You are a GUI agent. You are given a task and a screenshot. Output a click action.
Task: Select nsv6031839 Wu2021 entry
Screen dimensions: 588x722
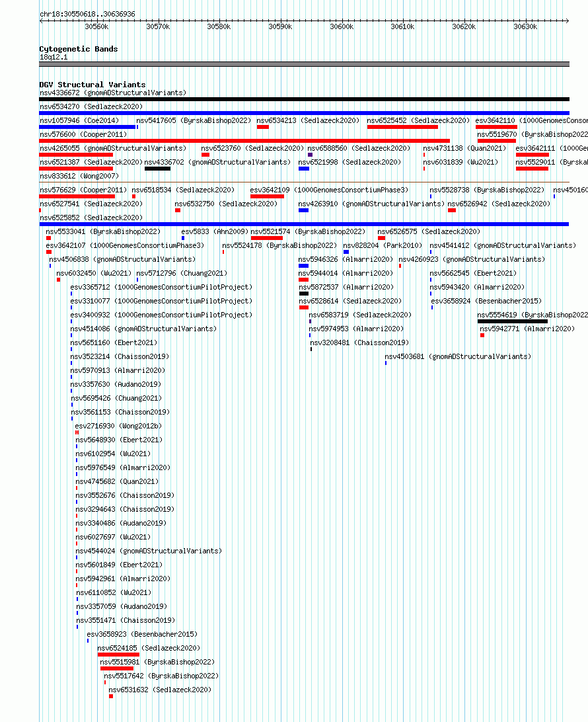[460, 161]
